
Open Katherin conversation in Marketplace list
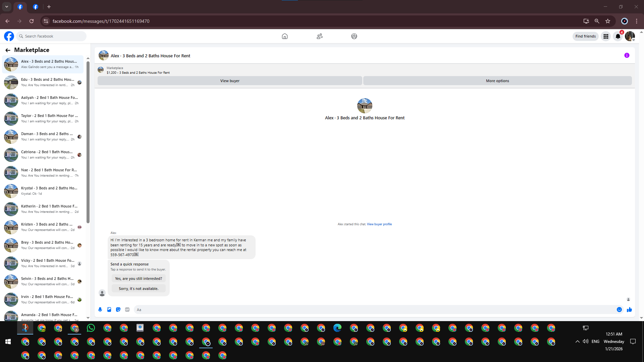tap(43, 209)
